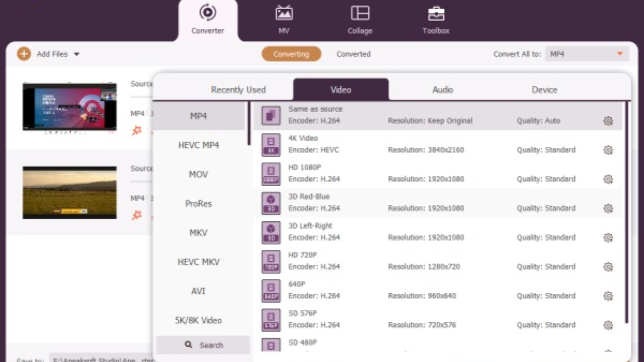The image size is (644, 362).
Task: Click the 3D Left-Right preset icon
Action: [x=271, y=232]
